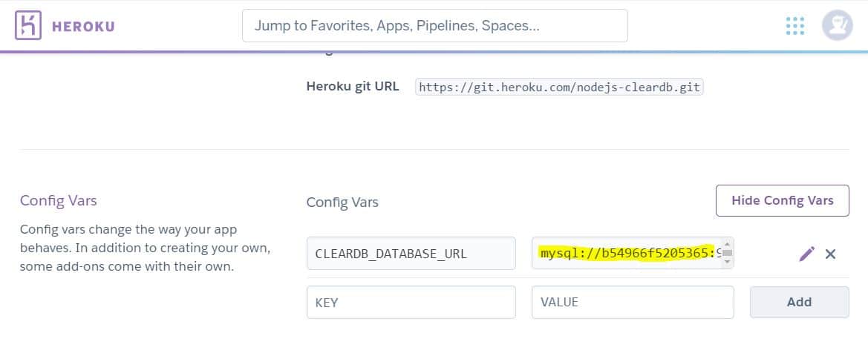Nudge the value field scrollbar arrows
Screen dimensions: 868x356
(728, 253)
